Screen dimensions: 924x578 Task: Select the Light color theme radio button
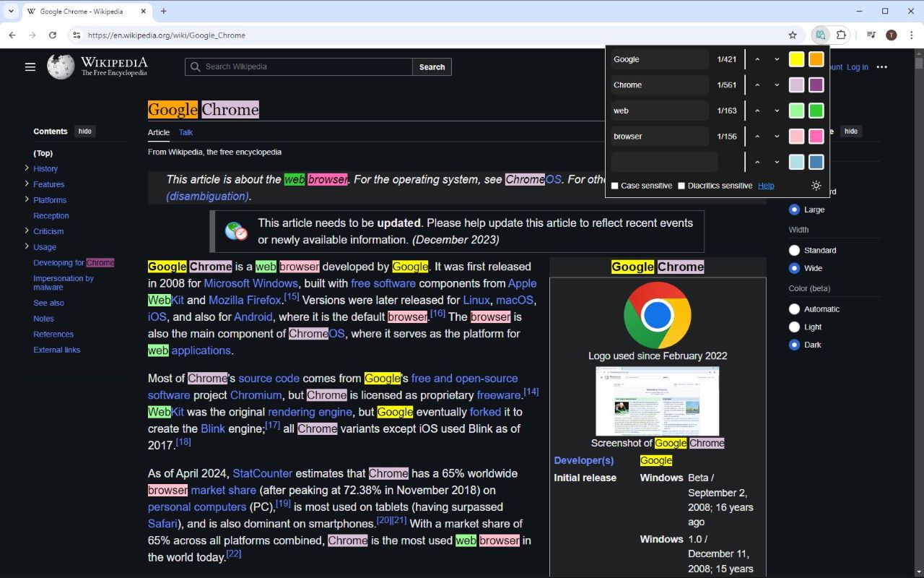click(x=794, y=327)
